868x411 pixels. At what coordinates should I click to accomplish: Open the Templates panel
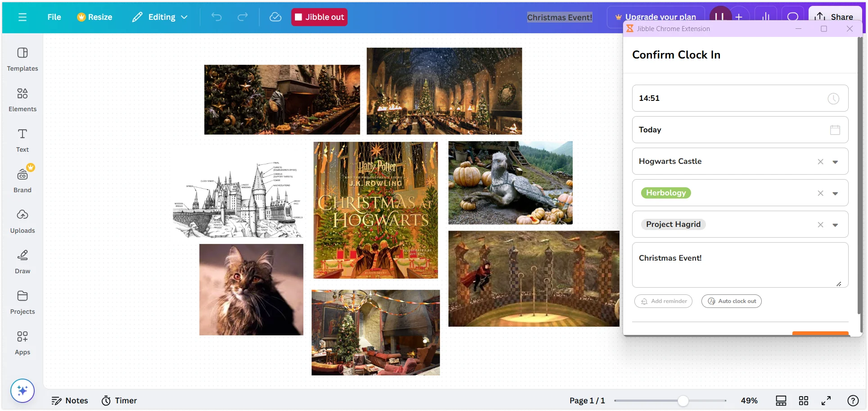(23, 59)
